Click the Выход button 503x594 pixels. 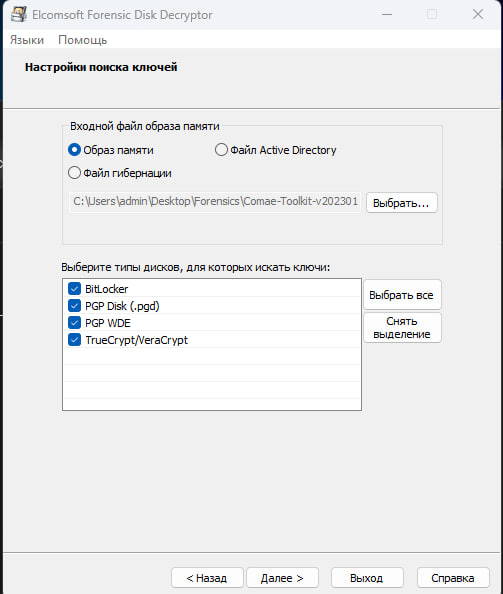(x=367, y=578)
